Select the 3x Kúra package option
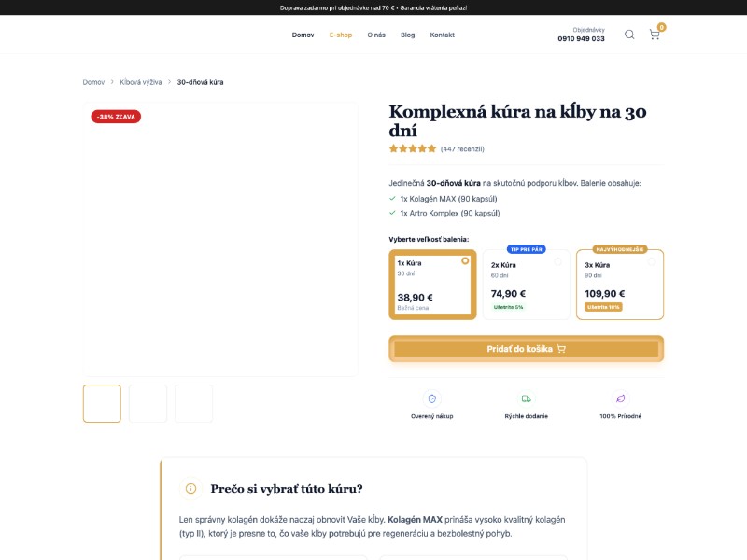 619,285
